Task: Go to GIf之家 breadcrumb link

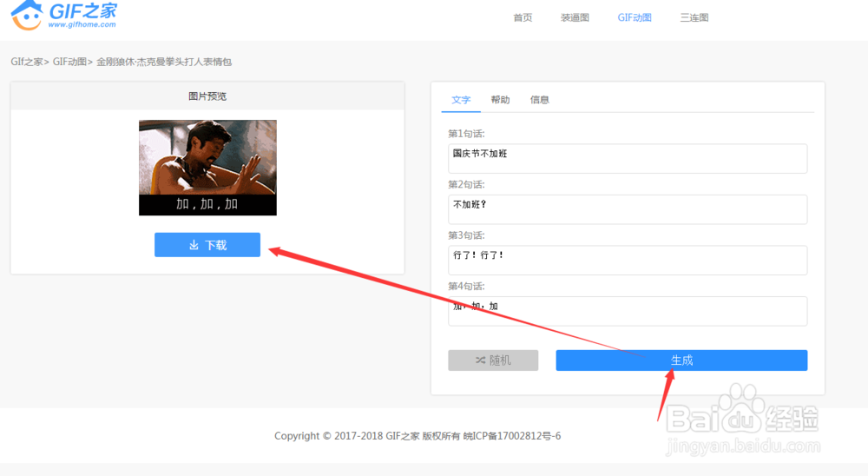Action: pos(27,62)
